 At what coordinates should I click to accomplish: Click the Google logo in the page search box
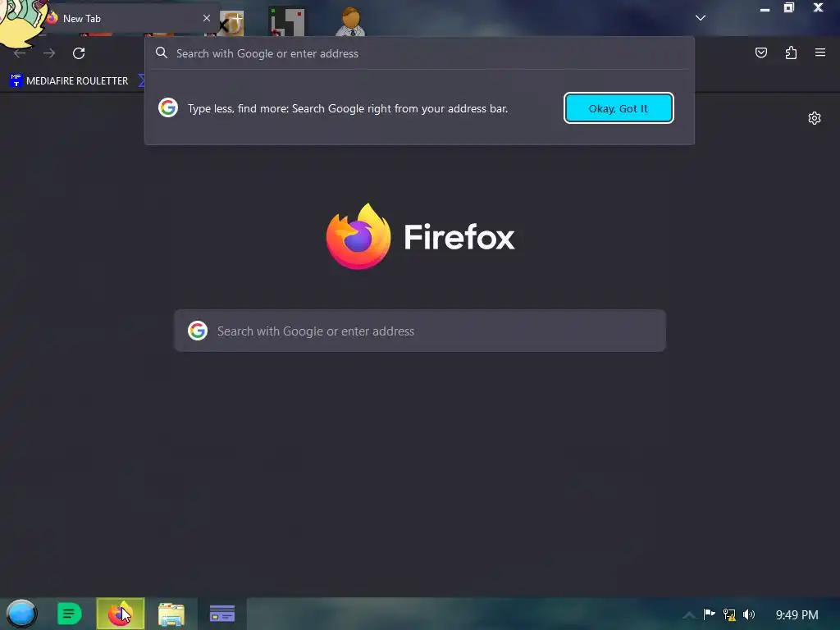pyautogui.click(x=198, y=331)
